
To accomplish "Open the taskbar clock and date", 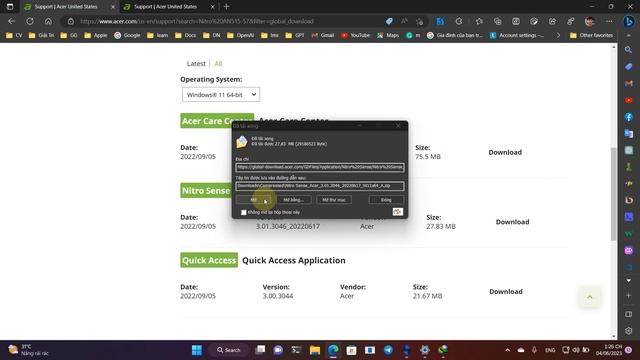I will click(x=609, y=350).
